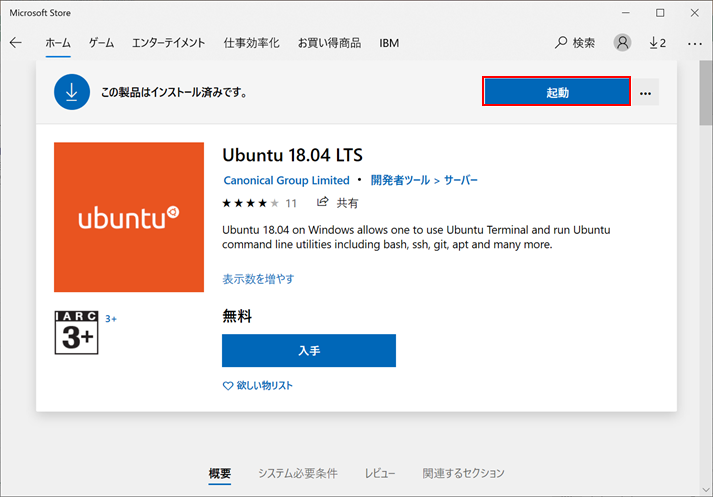Jump to システム必要条件 section
This screenshot has height=497, width=713.
click(x=298, y=473)
